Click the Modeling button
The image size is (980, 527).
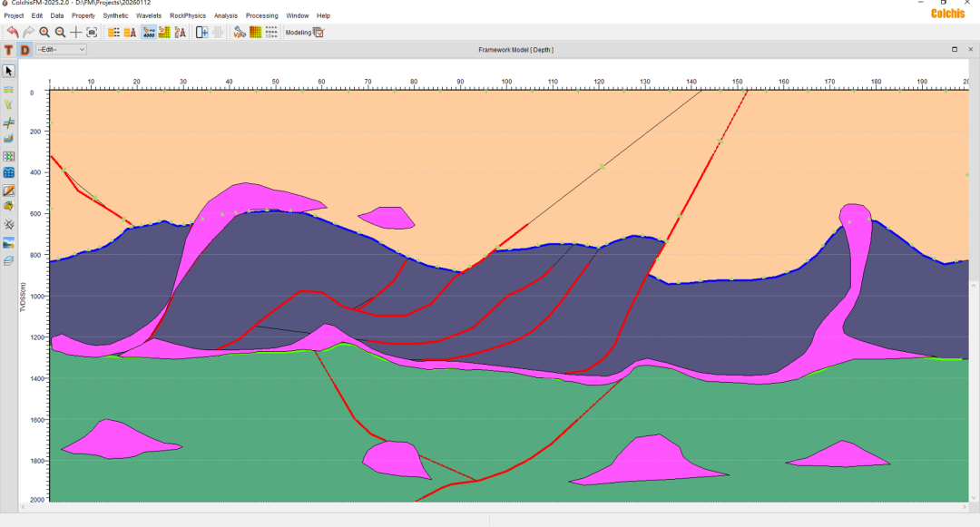[x=304, y=32]
